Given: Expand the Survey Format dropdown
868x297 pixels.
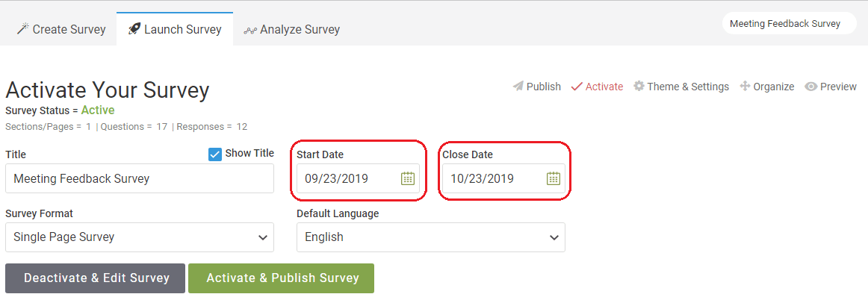Looking at the screenshot, I should tap(140, 237).
